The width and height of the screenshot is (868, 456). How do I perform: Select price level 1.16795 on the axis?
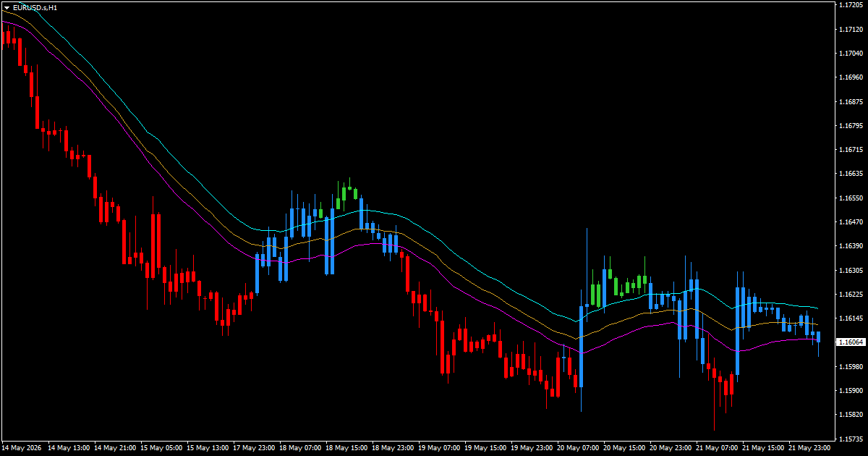tap(850, 125)
